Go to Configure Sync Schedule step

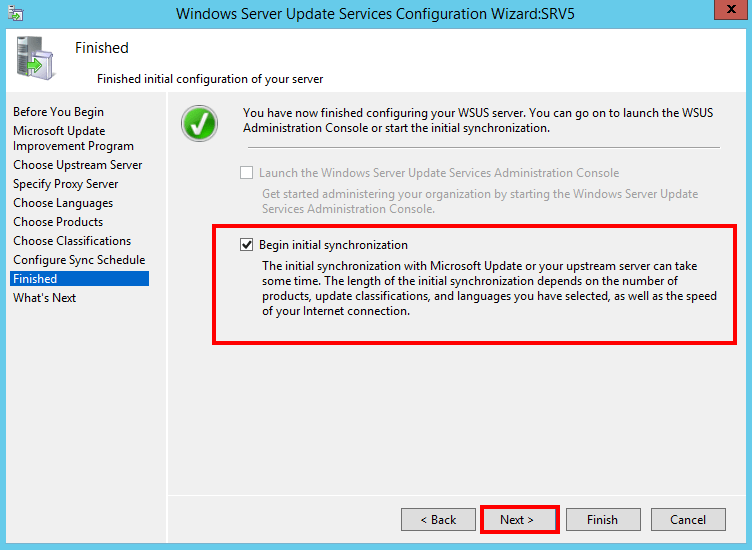point(79,260)
